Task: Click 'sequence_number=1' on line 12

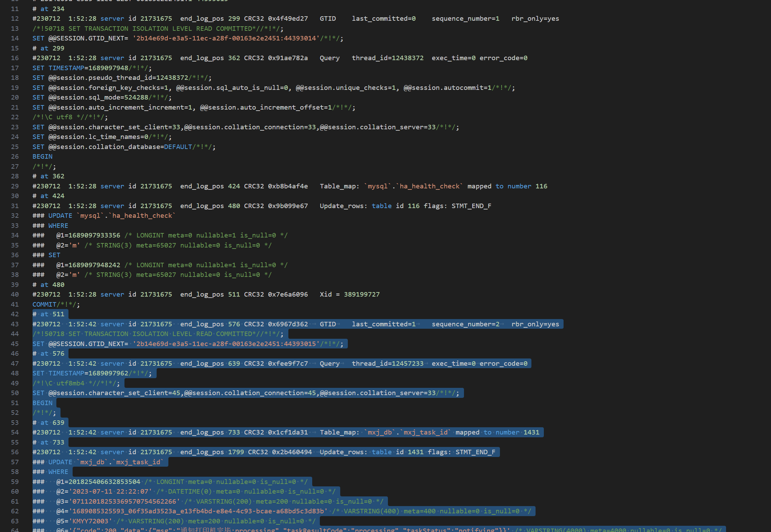Action: coord(465,19)
